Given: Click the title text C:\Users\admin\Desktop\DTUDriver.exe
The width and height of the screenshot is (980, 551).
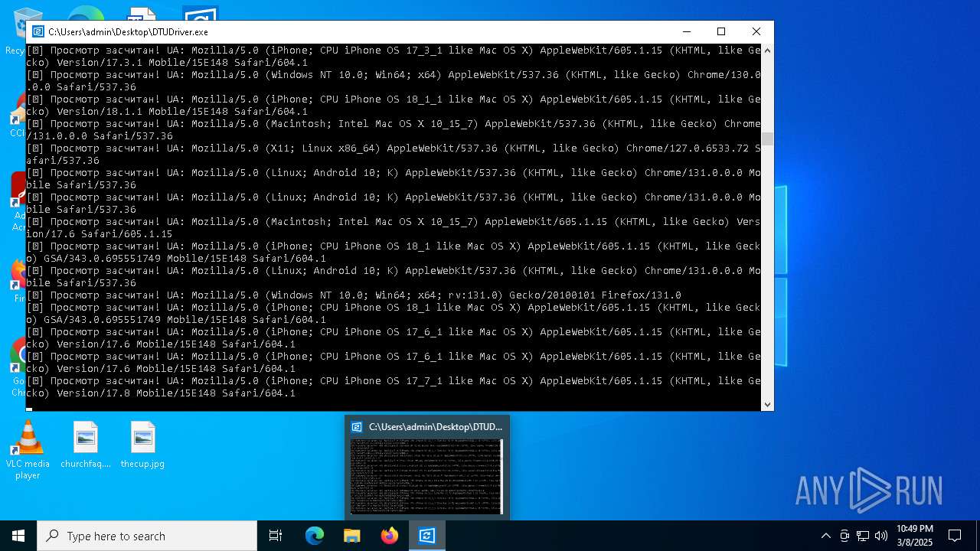Looking at the screenshot, I should coord(128,31).
